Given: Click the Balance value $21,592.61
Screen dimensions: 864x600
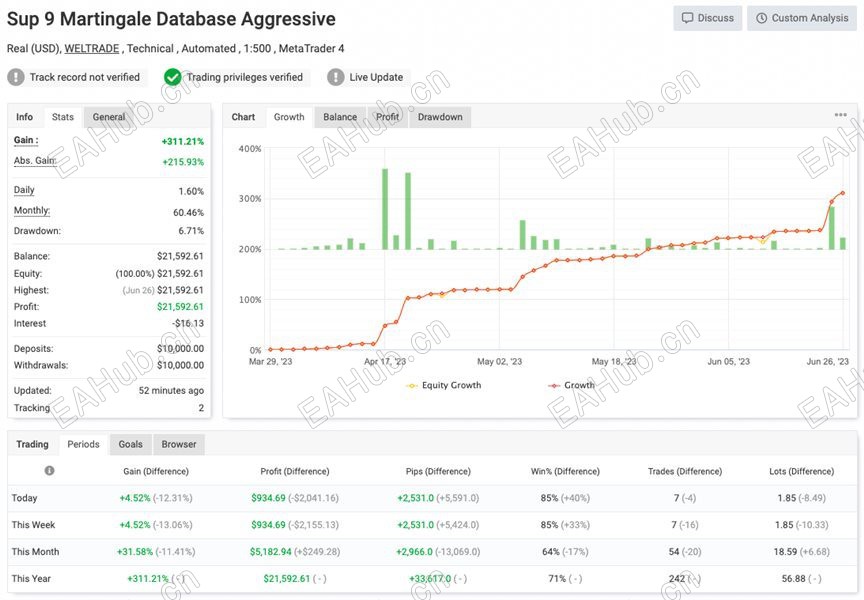Looking at the screenshot, I should pyautogui.click(x=180, y=256).
